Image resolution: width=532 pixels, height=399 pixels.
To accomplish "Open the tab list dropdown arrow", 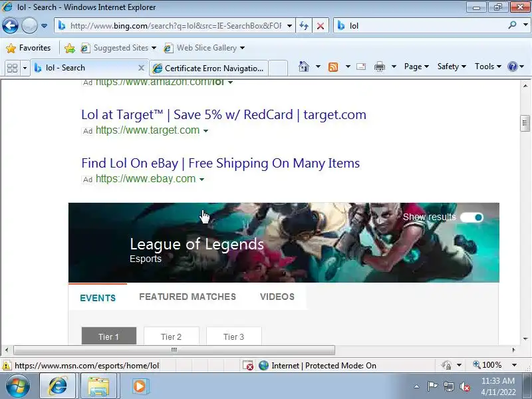I will point(25,68).
